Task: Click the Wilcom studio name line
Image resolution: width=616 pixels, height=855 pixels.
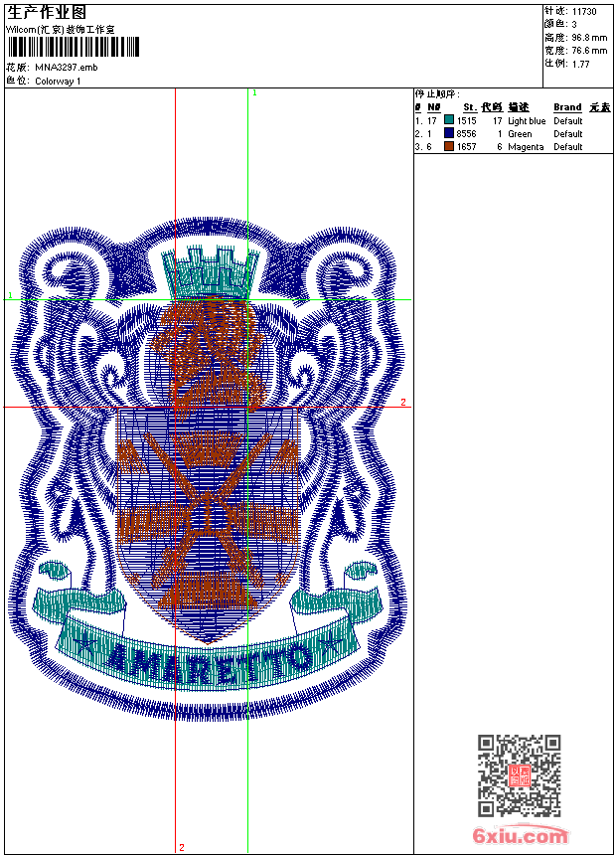Action: (61, 30)
